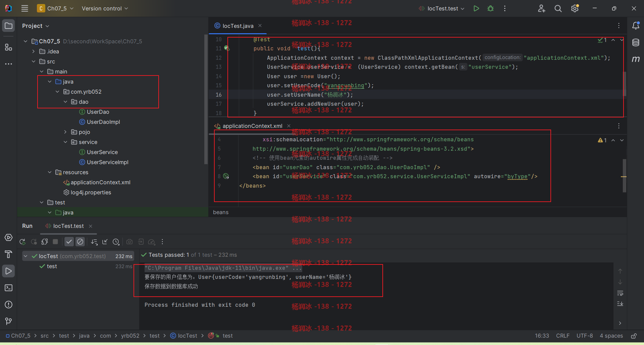Click 16:33 caret position indicator
Screen dimensions: 644x345
pyautogui.click(x=542, y=336)
